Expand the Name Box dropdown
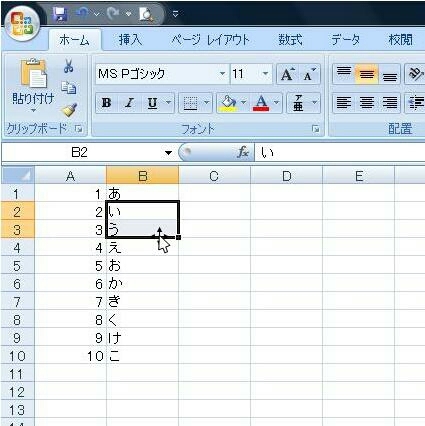Screen dimensions: 425x426 [169, 153]
